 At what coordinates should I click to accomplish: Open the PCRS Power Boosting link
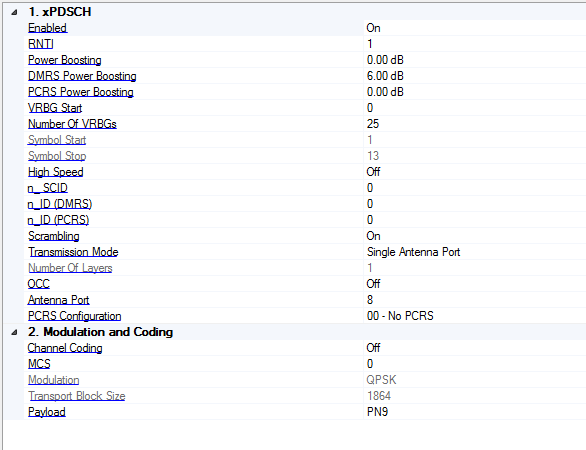[81, 92]
